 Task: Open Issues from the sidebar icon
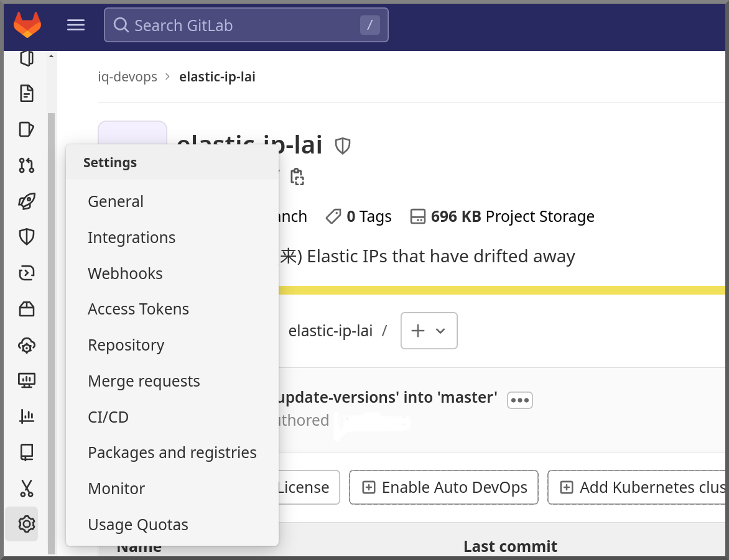27,129
